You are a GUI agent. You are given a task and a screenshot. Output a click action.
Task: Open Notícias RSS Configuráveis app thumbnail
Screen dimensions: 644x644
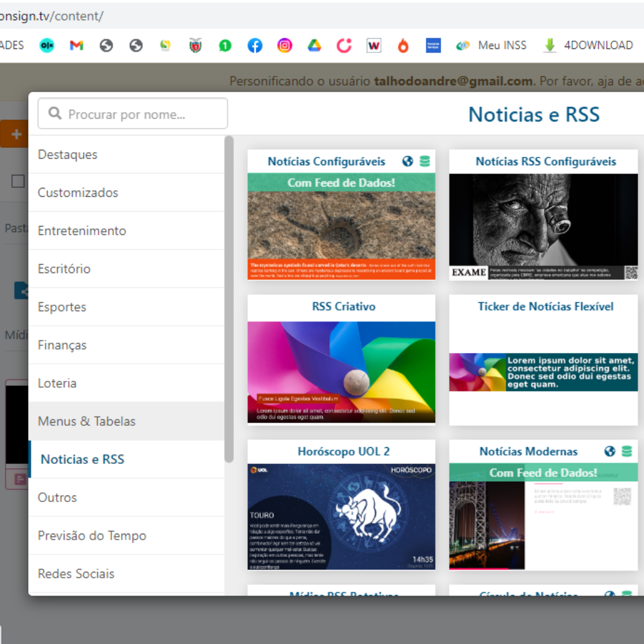point(543,227)
